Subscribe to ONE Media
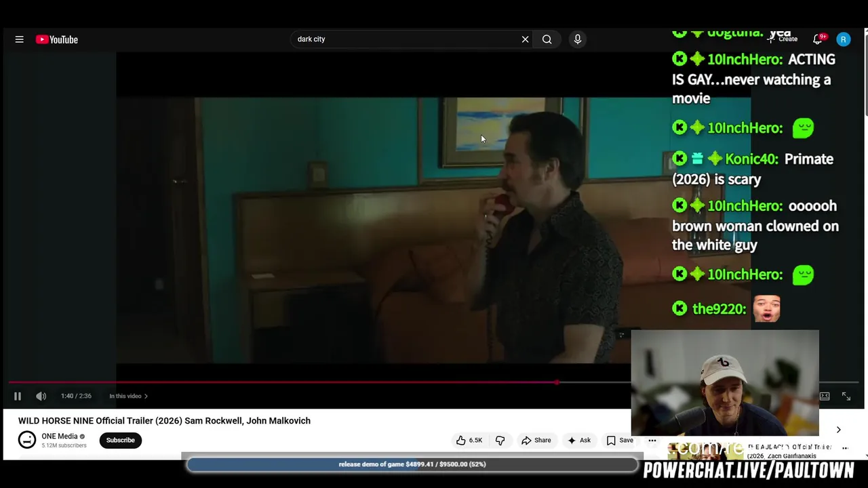This screenshot has height=488, width=868. pyautogui.click(x=120, y=440)
